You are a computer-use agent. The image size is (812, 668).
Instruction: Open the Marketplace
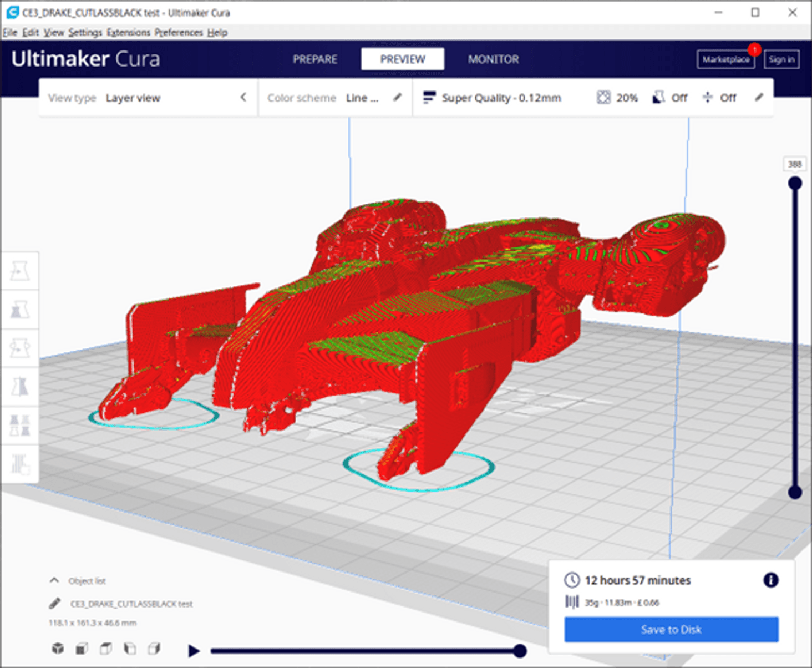click(x=725, y=59)
